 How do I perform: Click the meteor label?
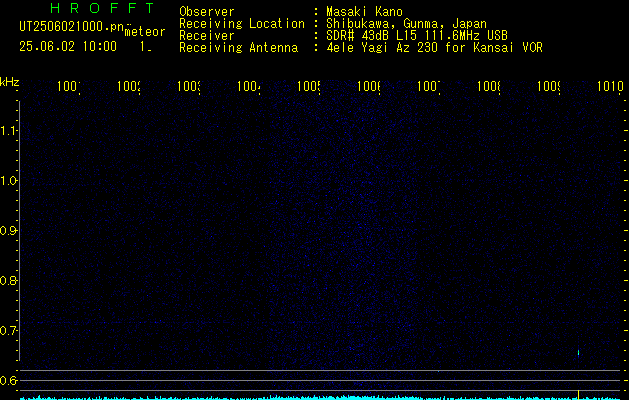pyautogui.click(x=145, y=32)
